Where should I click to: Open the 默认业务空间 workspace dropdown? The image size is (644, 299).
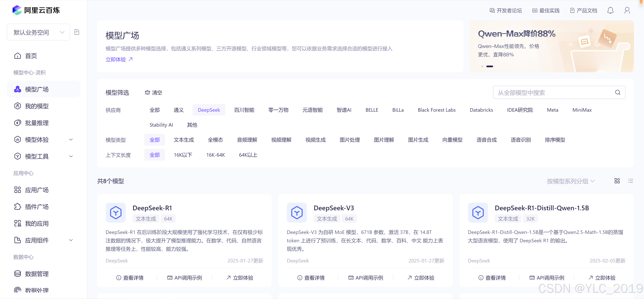point(38,32)
